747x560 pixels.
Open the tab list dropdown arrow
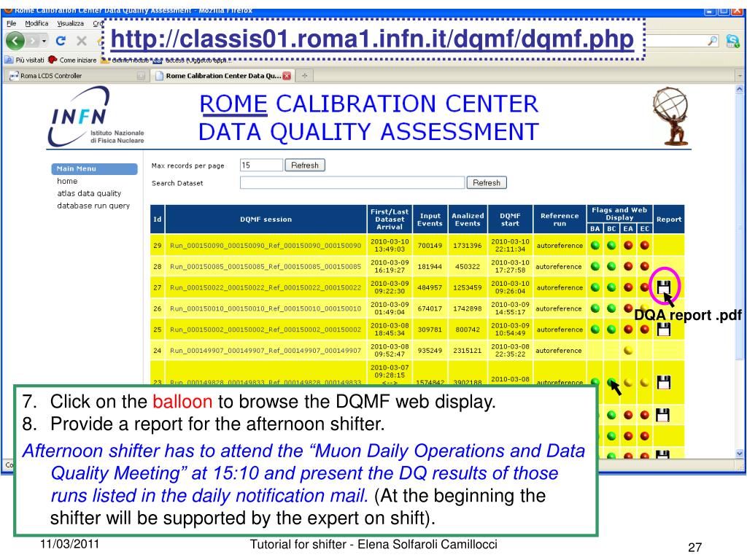740,76
